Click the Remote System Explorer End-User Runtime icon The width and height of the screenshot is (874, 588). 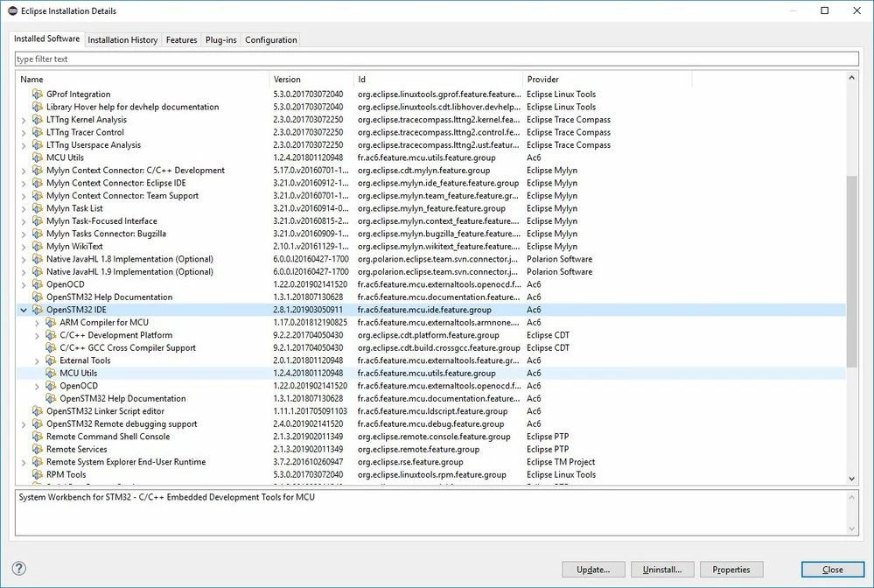[x=38, y=462]
